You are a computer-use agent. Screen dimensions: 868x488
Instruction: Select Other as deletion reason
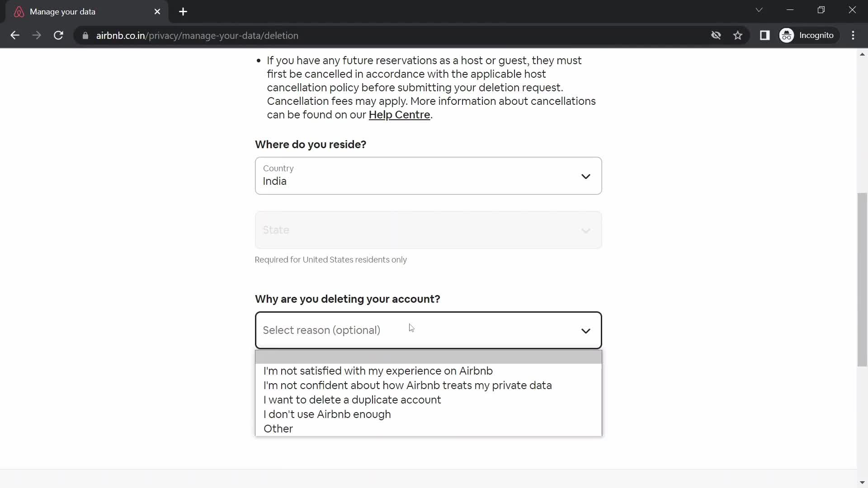click(x=278, y=428)
